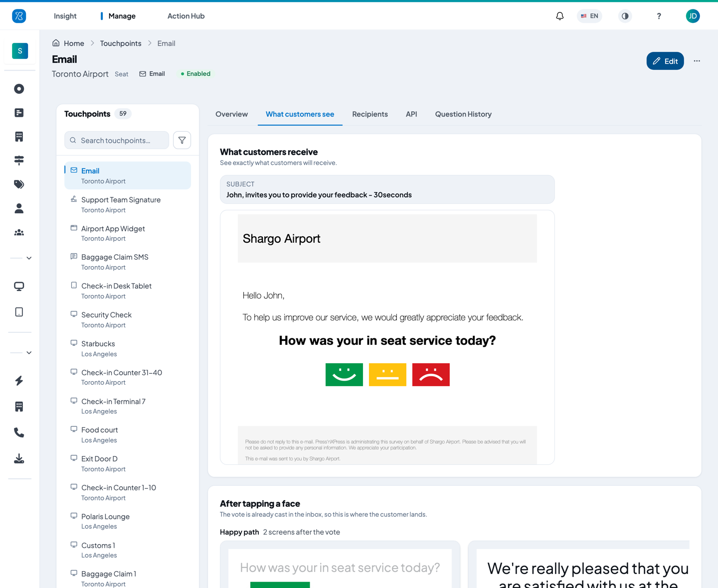Image resolution: width=718 pixels, height=588 pixels.
Task: Open the sidebar phone icon
Action: (x=19, y=433)
